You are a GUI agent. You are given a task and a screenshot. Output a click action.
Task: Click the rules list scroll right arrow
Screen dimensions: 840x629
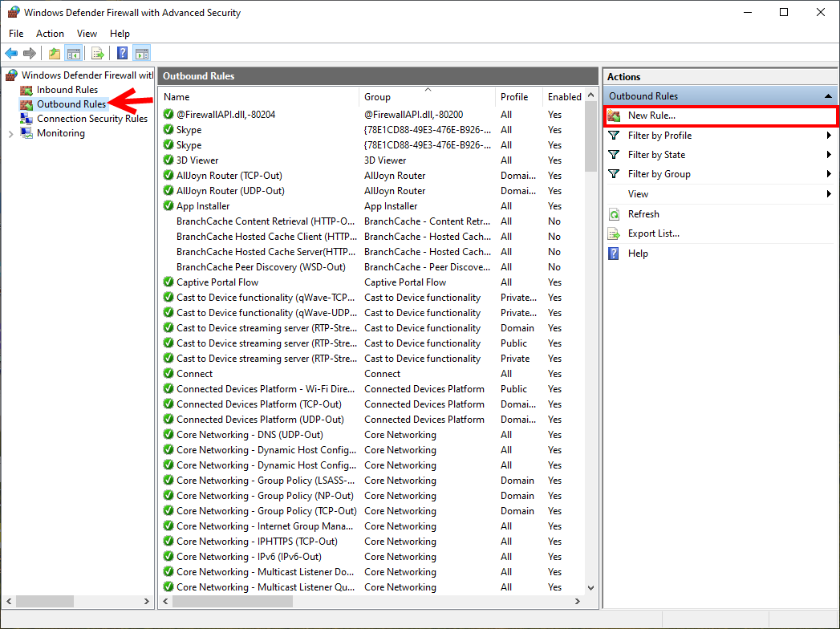click(577, 601)
